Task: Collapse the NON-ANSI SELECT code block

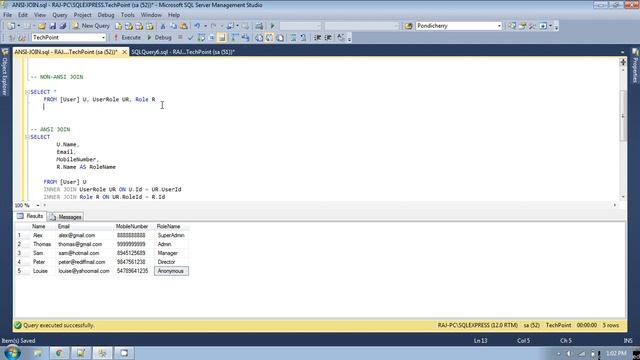Action: click(27, 92)
